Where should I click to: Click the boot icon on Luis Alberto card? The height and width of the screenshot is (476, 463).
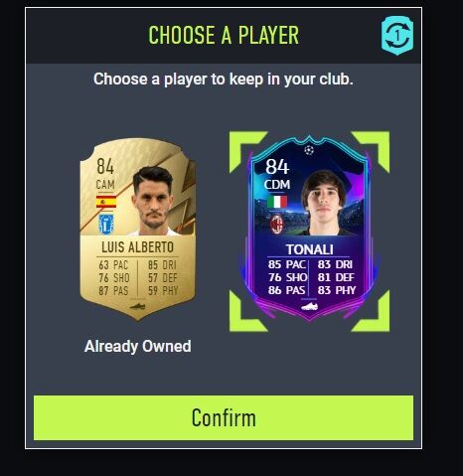[x=137, y=306]
